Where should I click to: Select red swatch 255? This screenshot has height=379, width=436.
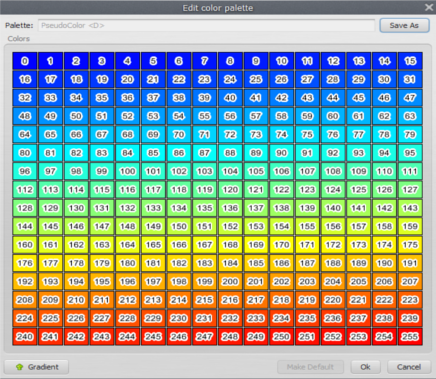pyautogui.click(x=410, y=337)
